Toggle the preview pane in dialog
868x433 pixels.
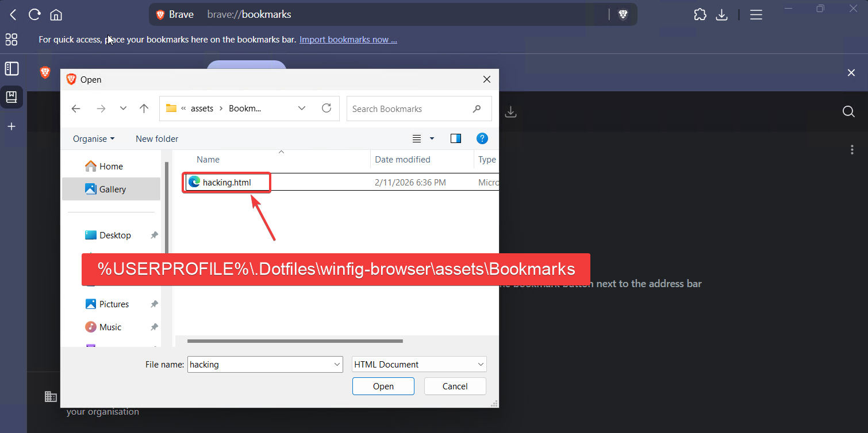(x=456, y=138)
